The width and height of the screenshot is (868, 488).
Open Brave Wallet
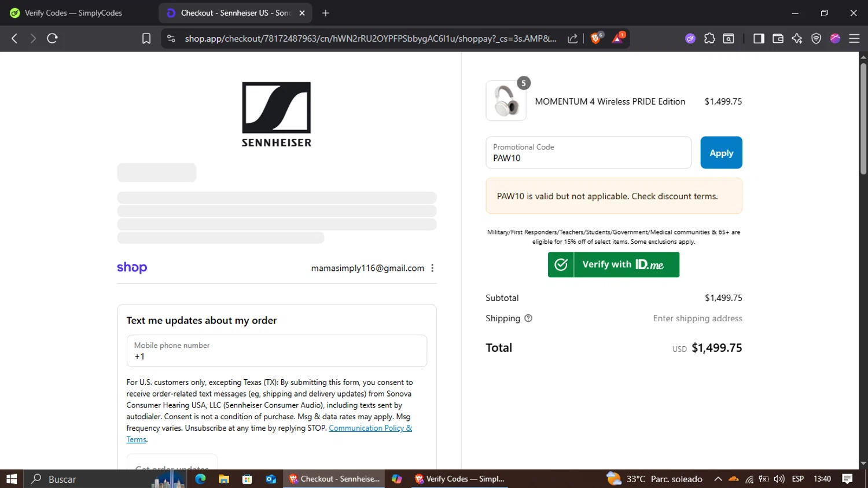click(778, 38)
